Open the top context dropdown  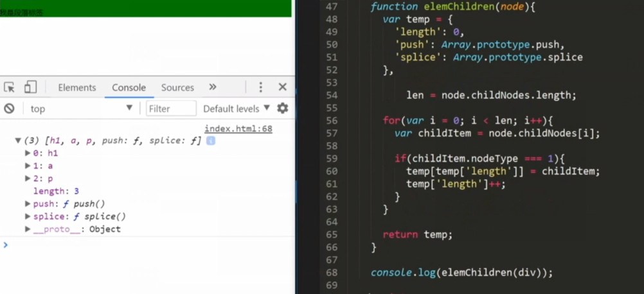[82, 108]
